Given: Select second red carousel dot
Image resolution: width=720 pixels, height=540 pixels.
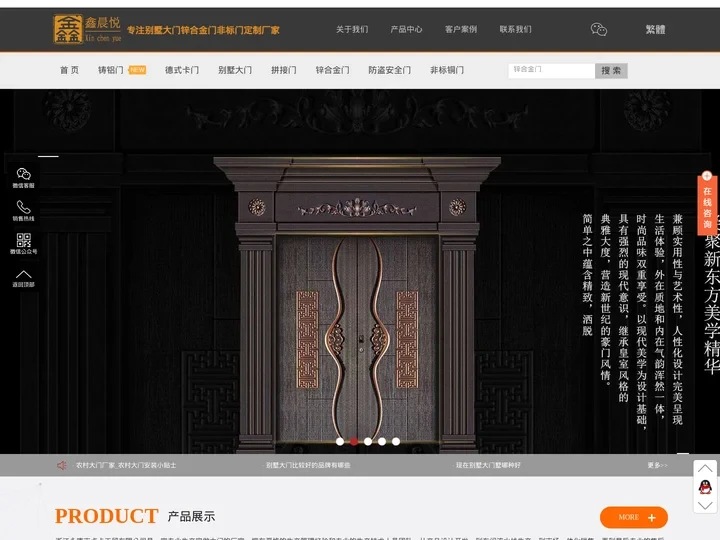Looking at the screenshot, I should (x=354, y=441).
